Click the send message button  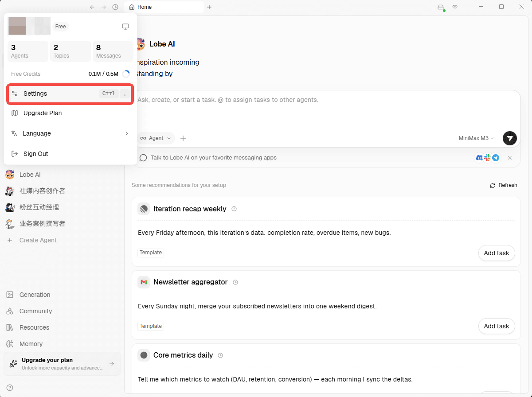510,138
